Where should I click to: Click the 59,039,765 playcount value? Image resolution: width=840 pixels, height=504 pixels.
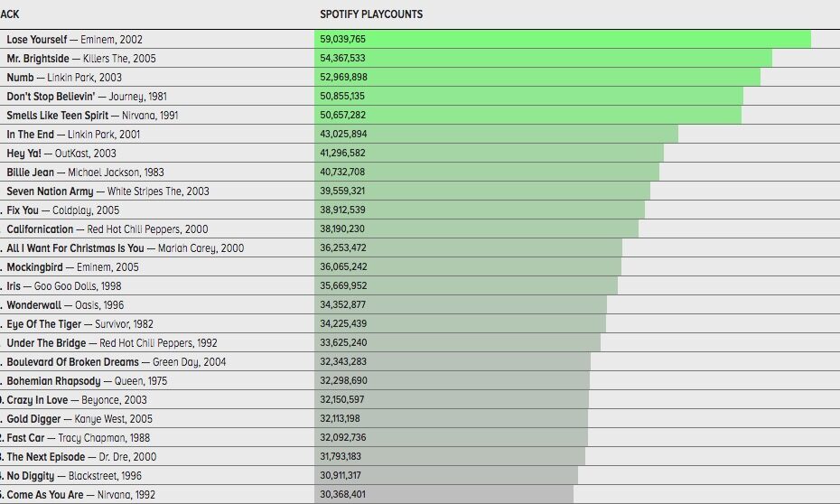click(343, 39)
